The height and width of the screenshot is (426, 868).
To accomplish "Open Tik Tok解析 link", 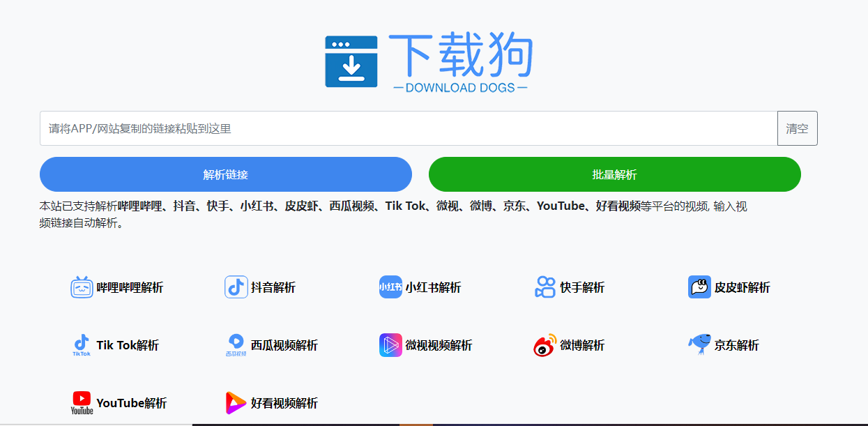I will point(128,345).
